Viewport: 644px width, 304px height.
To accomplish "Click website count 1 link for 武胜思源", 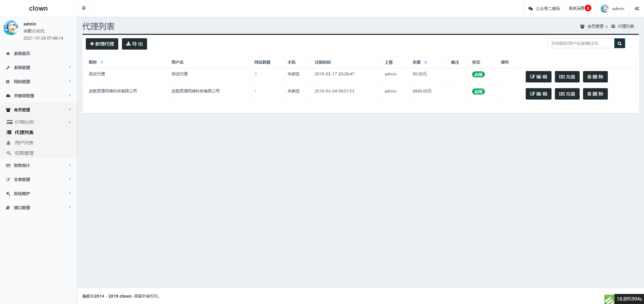I will (x=255, y=91).
